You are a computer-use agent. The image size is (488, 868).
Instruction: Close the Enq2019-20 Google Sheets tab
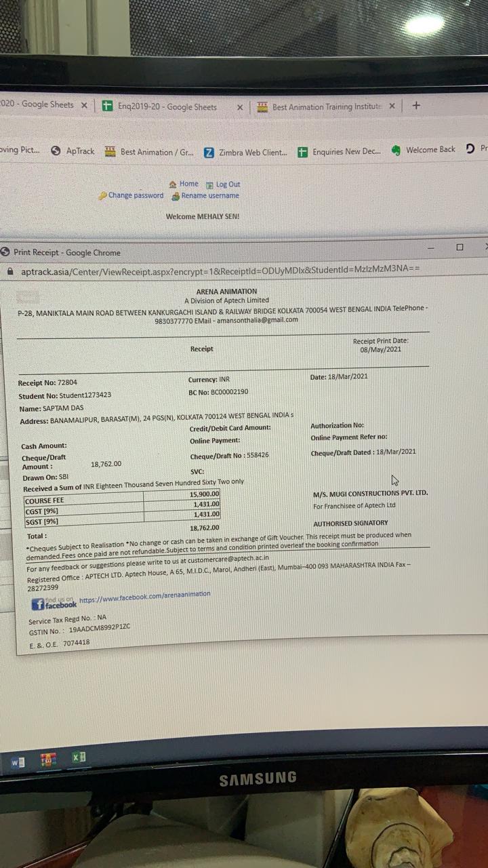tap(240, 107)
